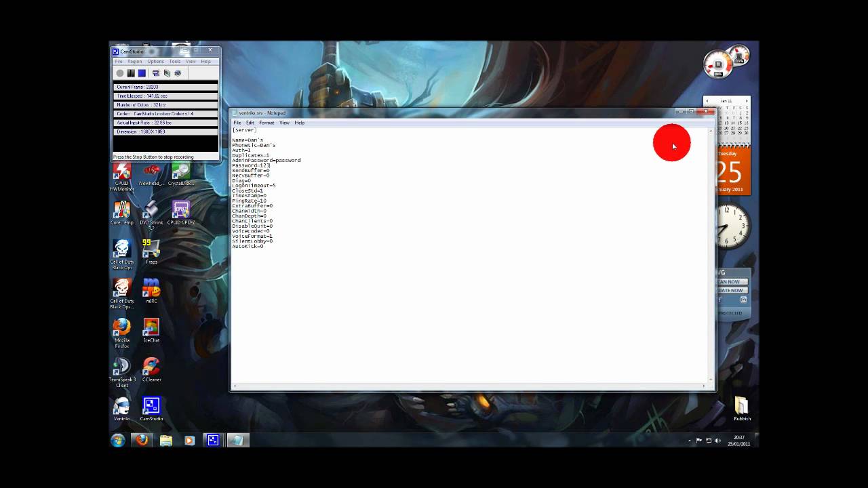Viewport: 868px width, 488px height.
Task: Click the Password=123 line in Notepad
Action: point(251,165)
